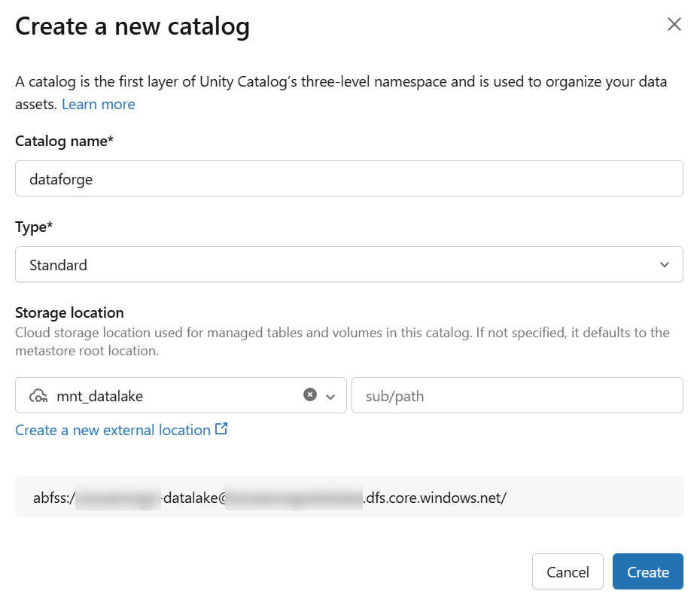Screen dimensions: 700x603
Task: Open the "Learn more" link
Action: pos(98,104)
